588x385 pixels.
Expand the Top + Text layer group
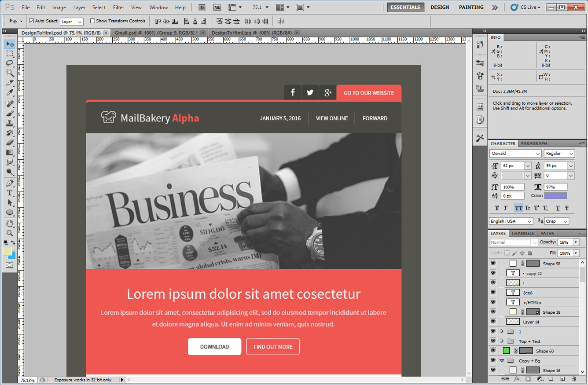click(502, 341)
